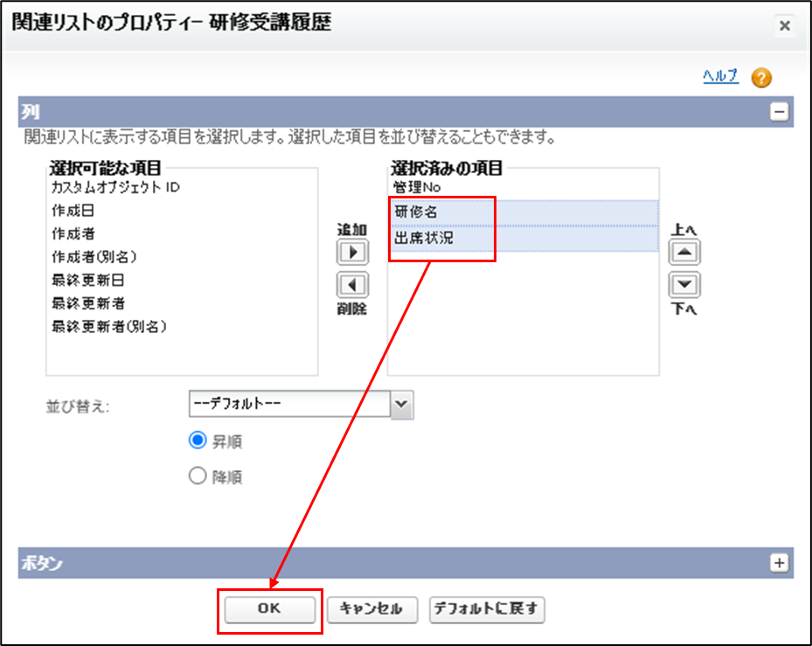This screenshot has height=646, width=812.
Task: Move selected item up with 上へ arrow
Action: pos(684,253)
